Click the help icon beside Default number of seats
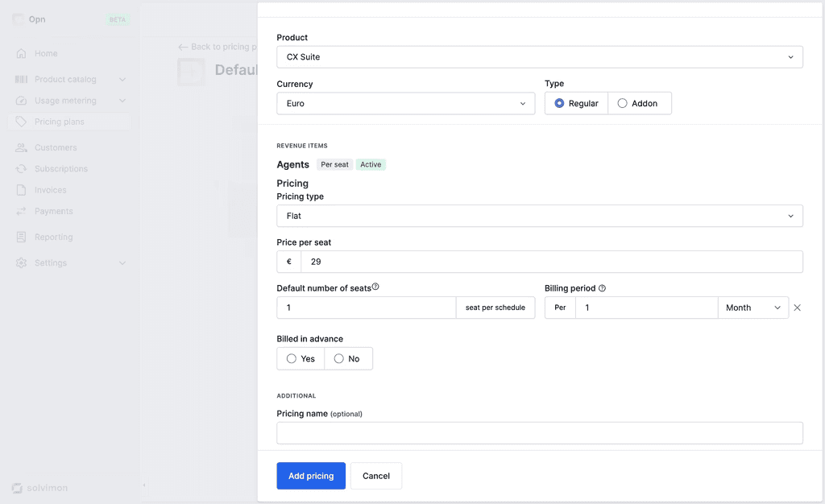The width and height of the screenshot is (825, 504). pos(375,287)
